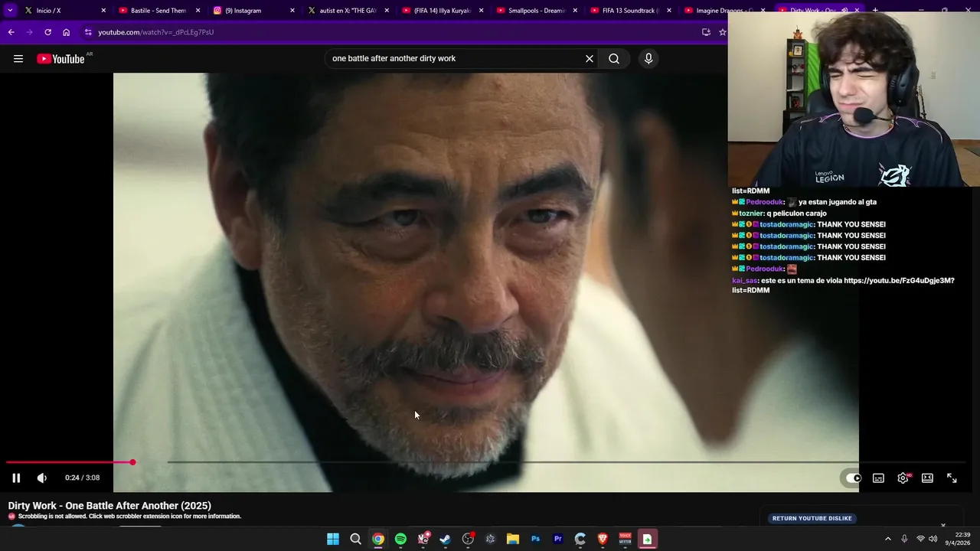Open the Windows Start menu
Image resolution: width=980 pixels, height=551 pixels.
333,539
